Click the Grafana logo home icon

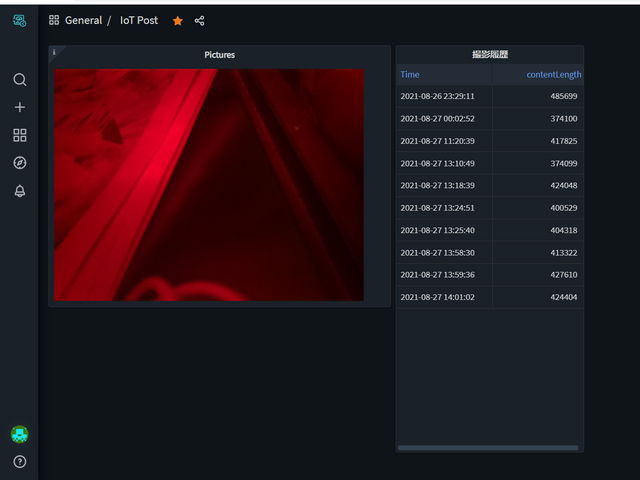click(x=19, y=20)
